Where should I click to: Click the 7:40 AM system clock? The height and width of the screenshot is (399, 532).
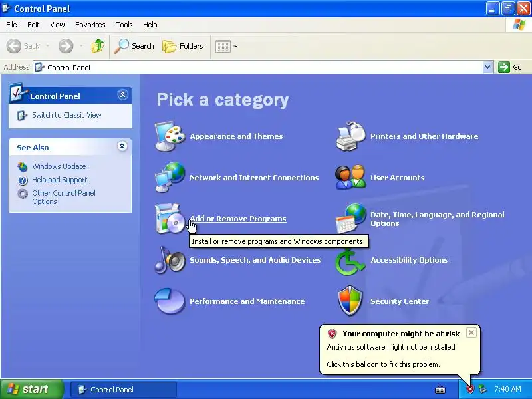507,389
